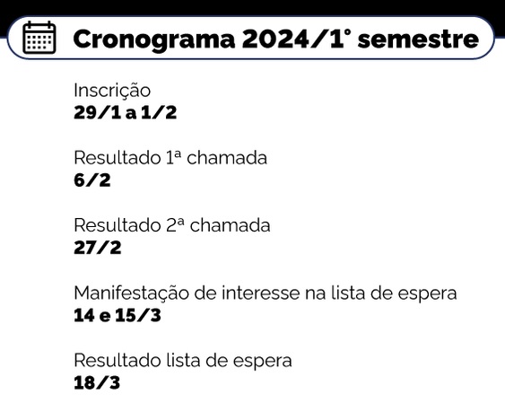Select Manifestação de interesse na lista de espera
This screenshot has height=420, width=505.
pyautogui.click(x=266, y=293)
